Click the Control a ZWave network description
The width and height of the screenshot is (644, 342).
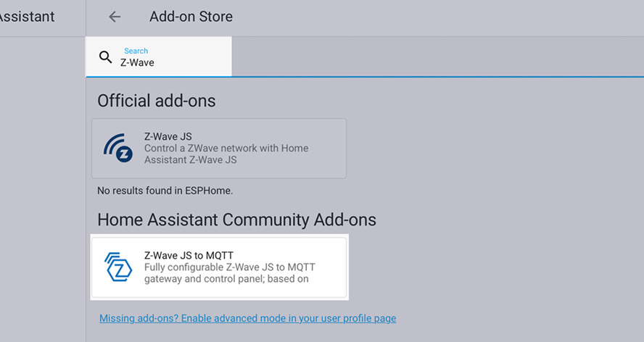tap(226, 154)
